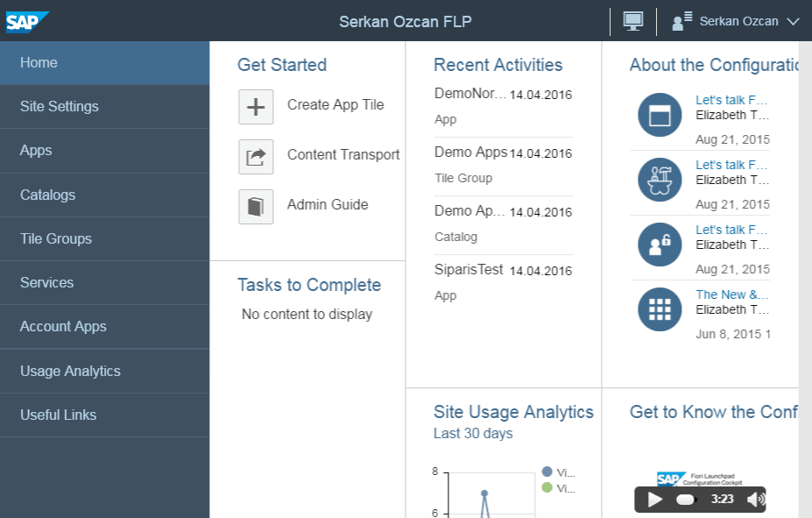Click the Jun 8, 2015 article date
This screenshot has width=812, height=518.
click(x=733, y=334)
